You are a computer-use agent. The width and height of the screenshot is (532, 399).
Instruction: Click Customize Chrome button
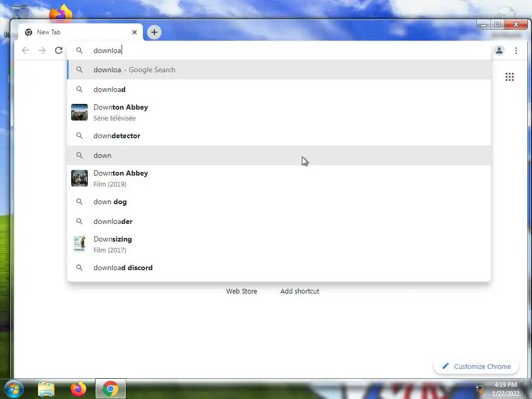point(476,366)
